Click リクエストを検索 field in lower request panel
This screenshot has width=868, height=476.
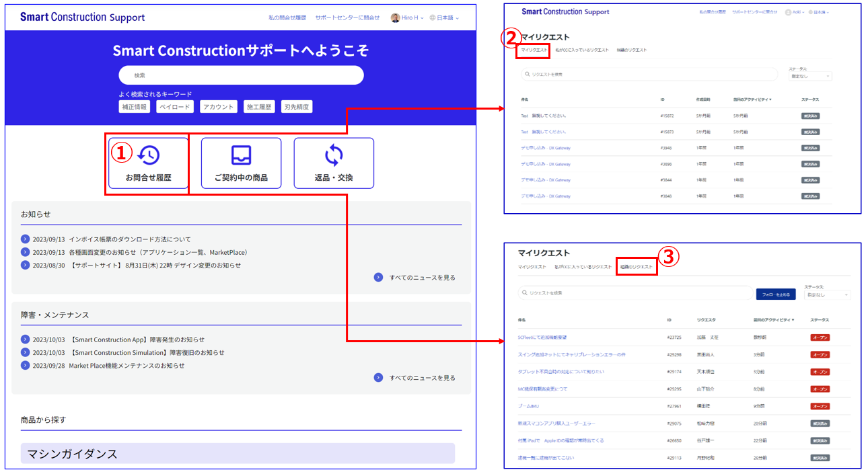click(x=635, y=293)
